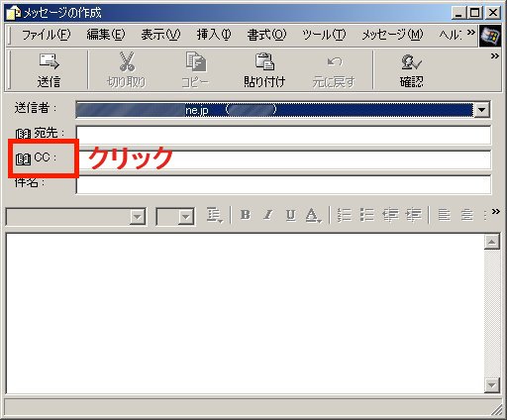Screen dimensions: 507x420
Task: Click the 切り取り scissors icon
Action: 127,61
